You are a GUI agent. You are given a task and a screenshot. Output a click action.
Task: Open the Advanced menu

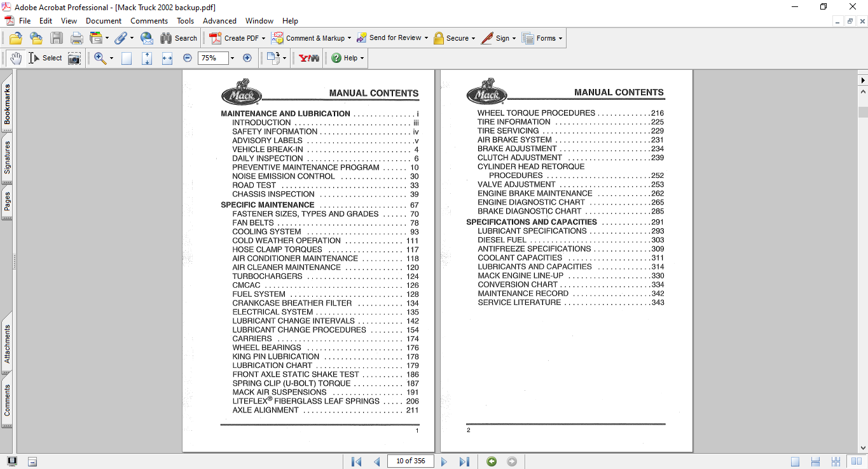(x=219, y=21)
